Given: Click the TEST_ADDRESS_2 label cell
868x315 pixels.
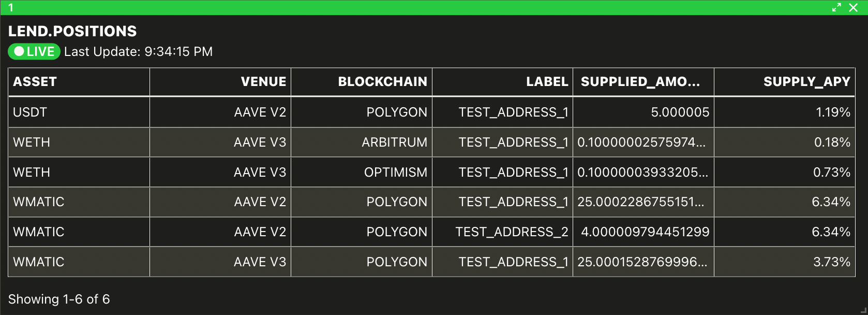Looking at the screenshot, I should 503,232.
